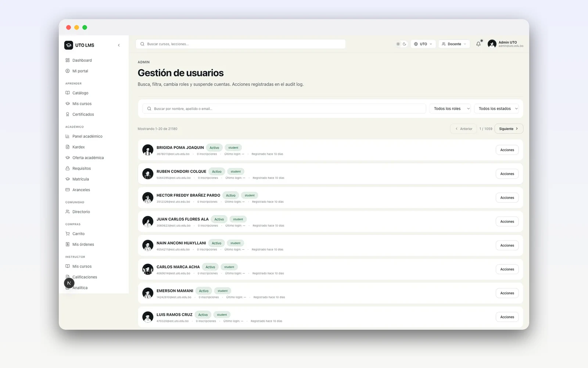Focus the Buscar por nombre search field
Viewport: 588px width, 368px height.
coord(284,109)
